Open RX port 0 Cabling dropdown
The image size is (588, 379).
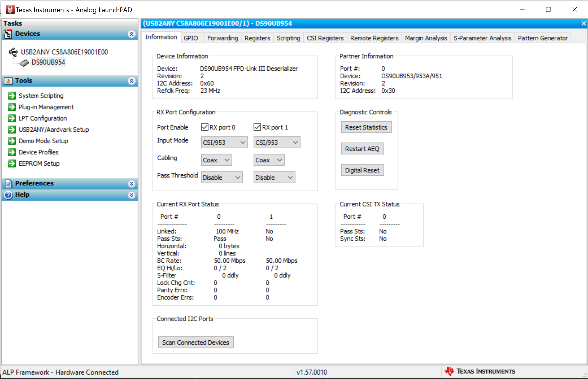(216, 160)
